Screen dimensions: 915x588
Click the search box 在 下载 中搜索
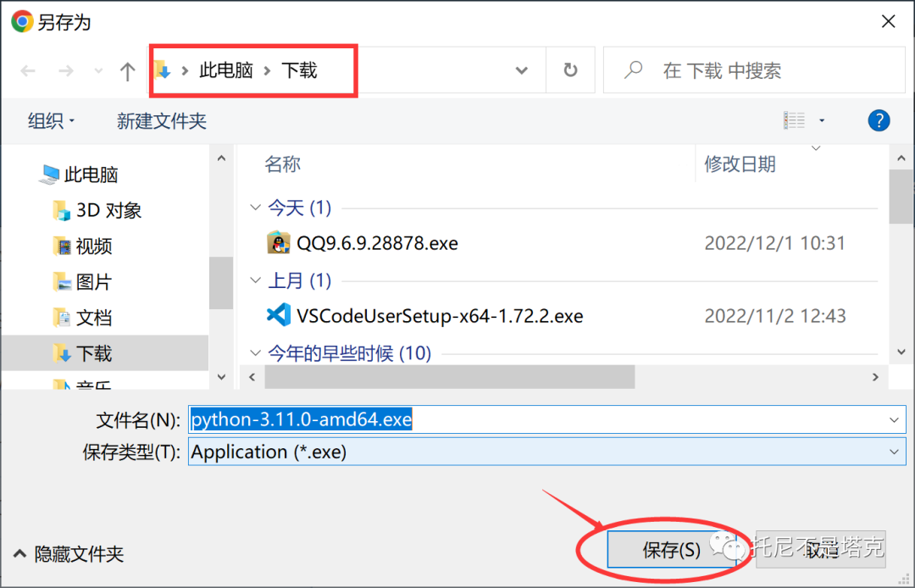click(x=754, y=70)
